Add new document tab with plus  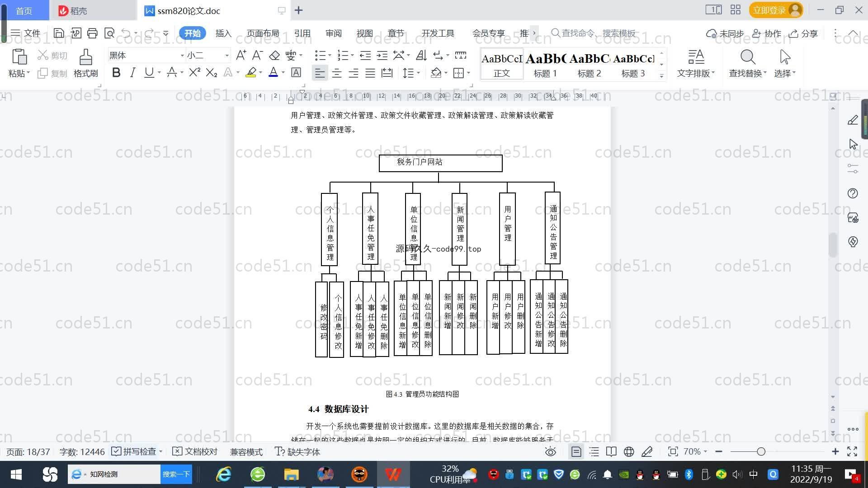tap(299, 10)
